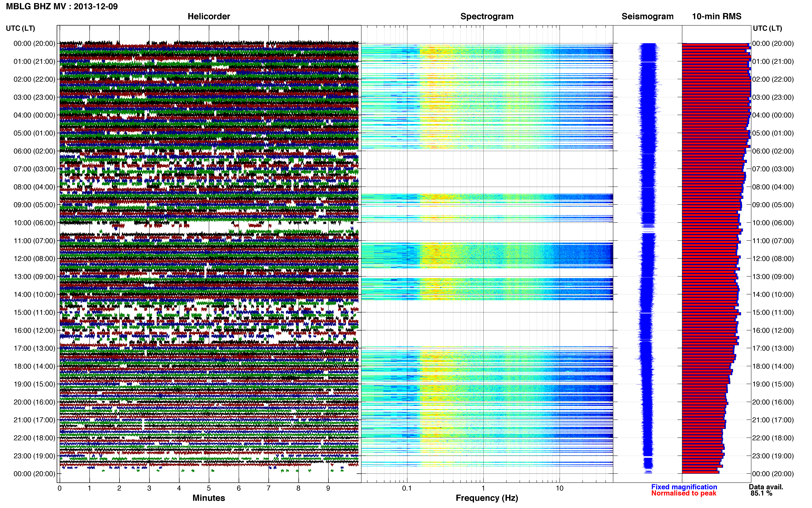This screenshot has width=812, height=508.
Task: Click the 'Normalised to peak' legend text
Action: (x=684, y=493)
